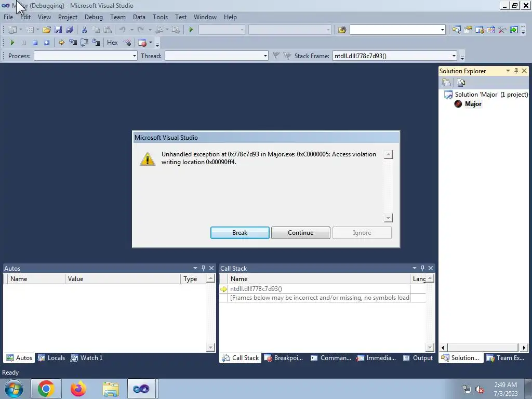The height and width of the screenshot is (399, 532).
Task: Open the Thread dropdown
Action: tap(265, 56)
